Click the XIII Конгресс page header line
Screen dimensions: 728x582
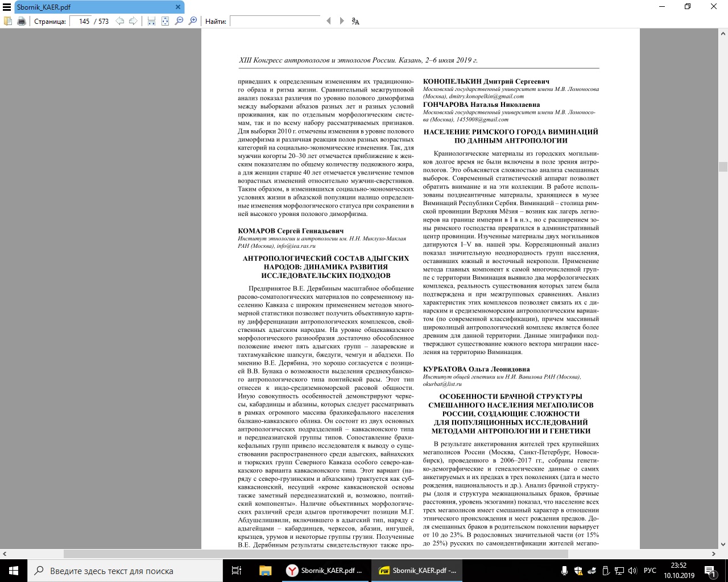[x=358, y=60]
